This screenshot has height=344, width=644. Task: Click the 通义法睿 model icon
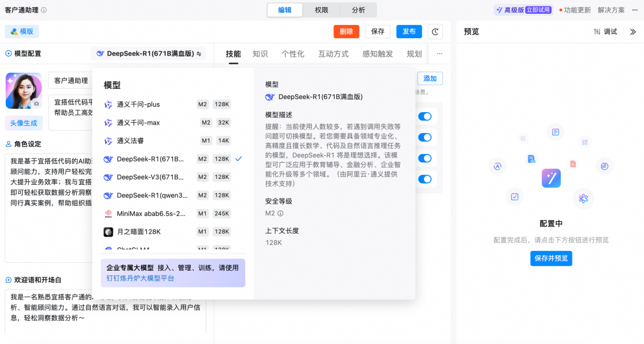tap(108, 141)
